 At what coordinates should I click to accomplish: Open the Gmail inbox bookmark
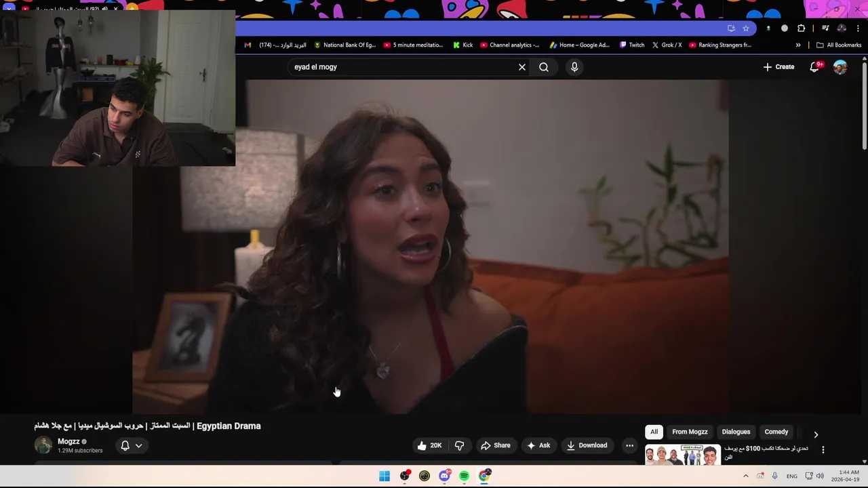tap(275, 45)
